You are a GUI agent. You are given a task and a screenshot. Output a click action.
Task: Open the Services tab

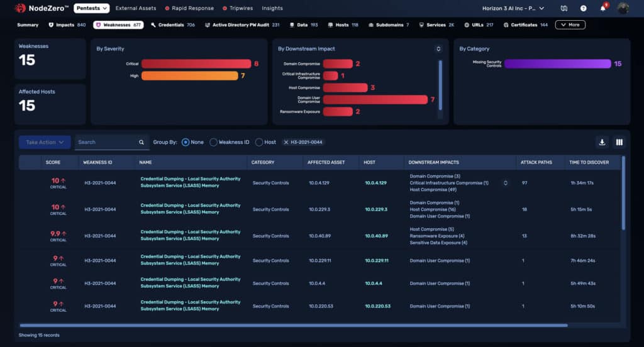pyautogui.click(x=436, y=25)
